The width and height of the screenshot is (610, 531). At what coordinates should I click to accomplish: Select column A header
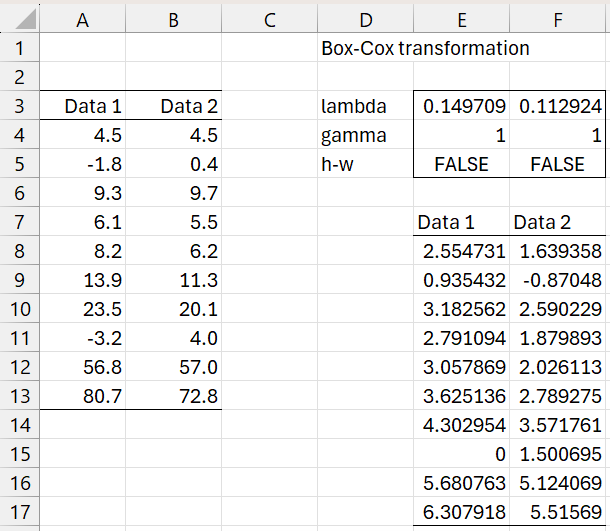[84, 18]
